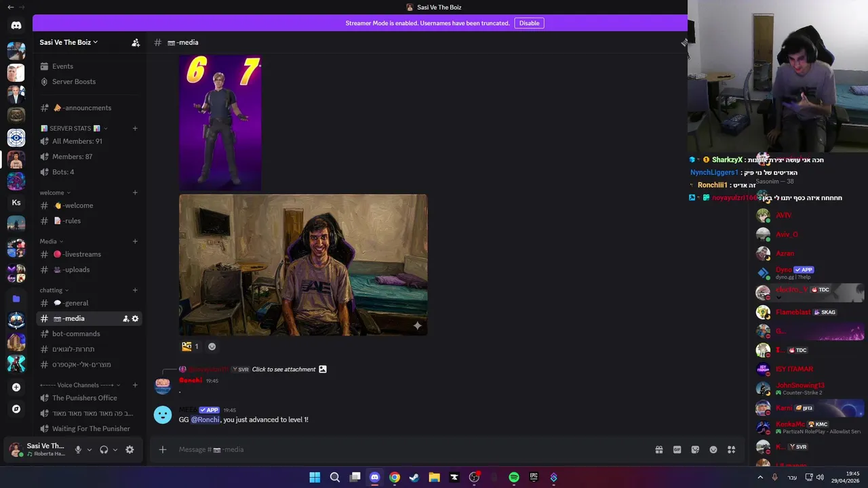868x488 pixels.
Task: Collapse the Media category
Action: tap(51, 241)
